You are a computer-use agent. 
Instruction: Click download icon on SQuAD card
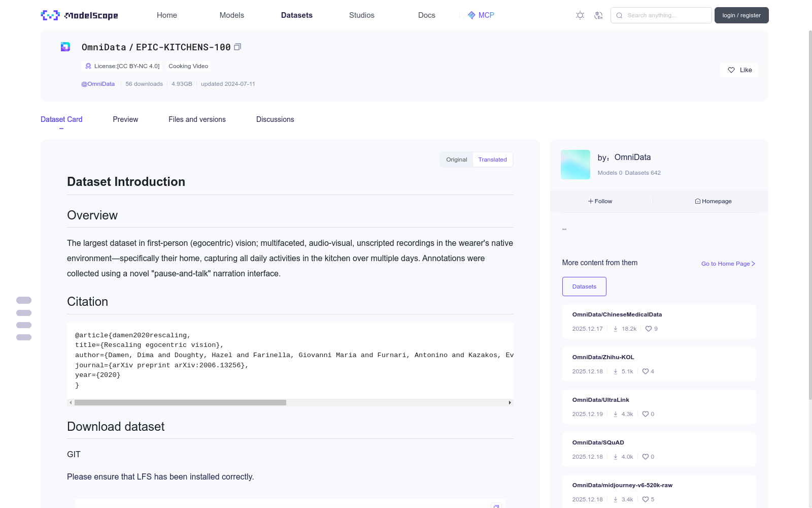[616, 457]
